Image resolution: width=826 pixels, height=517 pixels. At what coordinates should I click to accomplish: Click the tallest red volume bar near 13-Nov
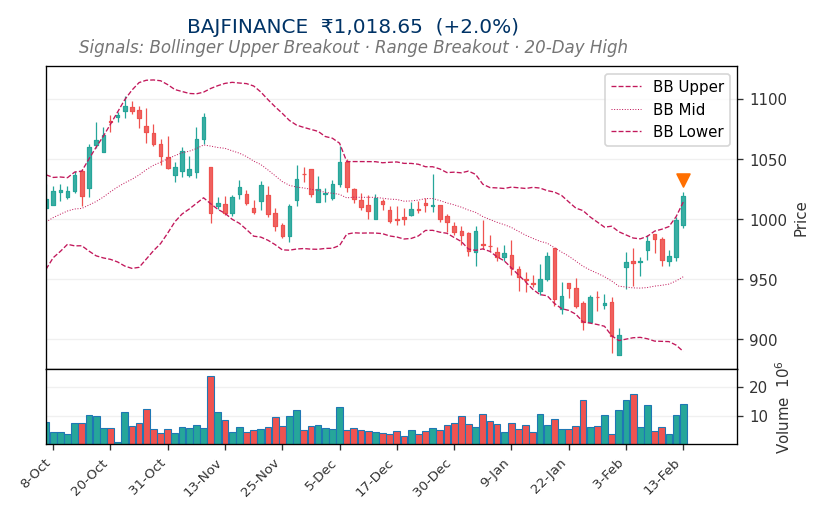211,410
